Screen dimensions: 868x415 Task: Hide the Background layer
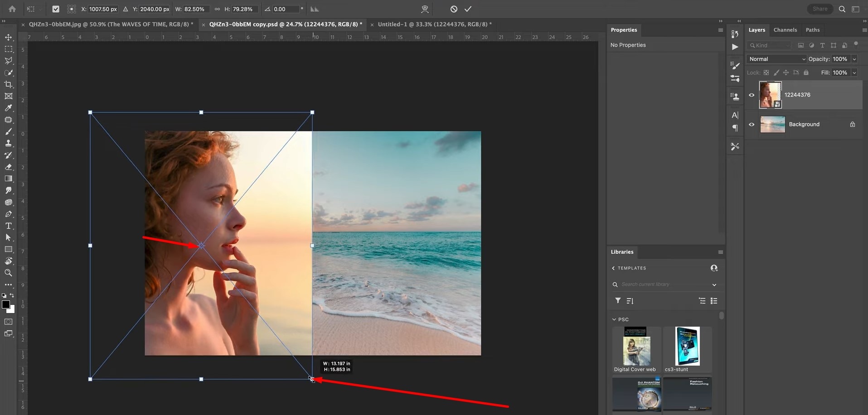[x=752, y=125]
